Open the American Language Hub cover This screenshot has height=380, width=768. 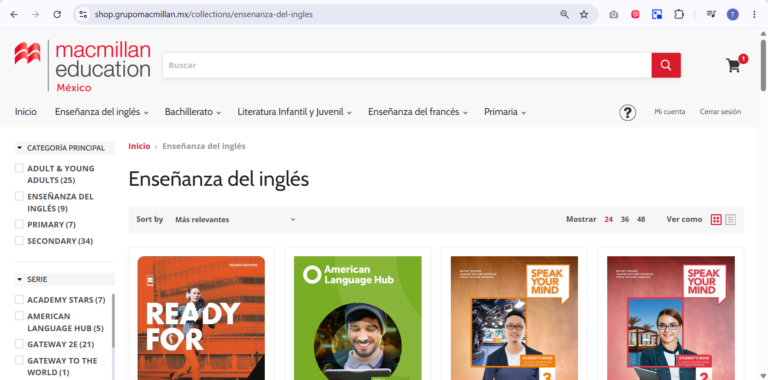[x=358, y=318]
